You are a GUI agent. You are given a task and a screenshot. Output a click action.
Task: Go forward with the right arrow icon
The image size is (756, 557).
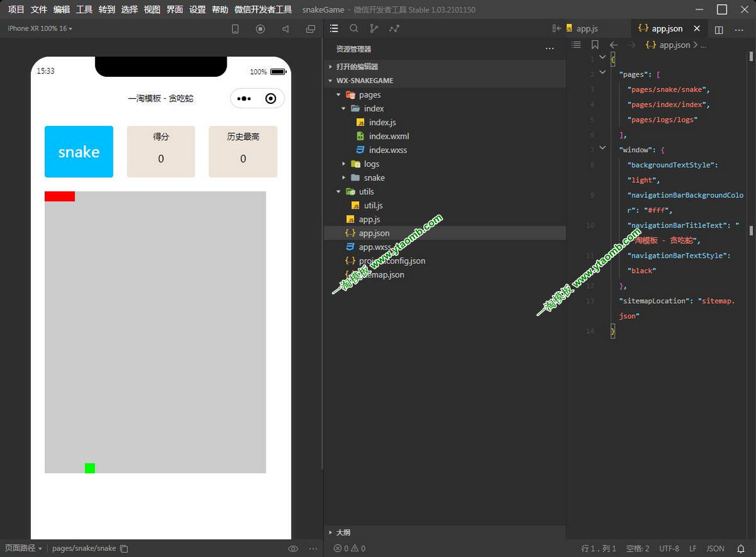(x=631, y=45)
